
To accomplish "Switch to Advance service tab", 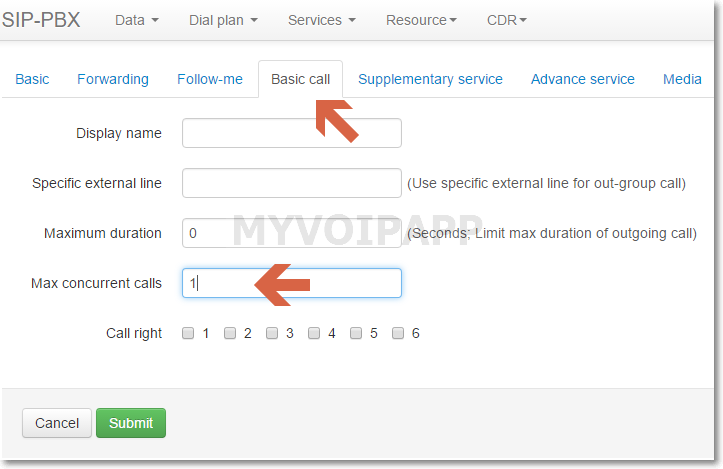I will coord(582,79).
